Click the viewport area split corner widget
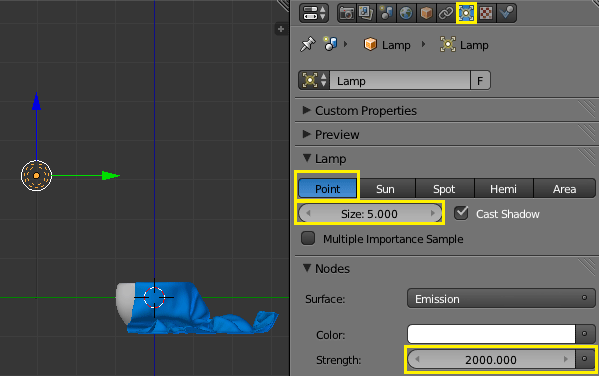The image size is (599, 376). point(283,5)
